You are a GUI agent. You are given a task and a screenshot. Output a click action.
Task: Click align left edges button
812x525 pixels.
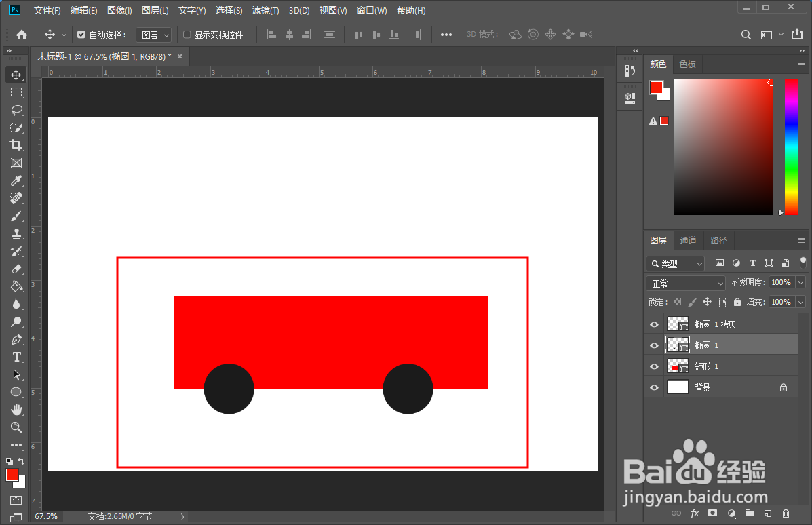[x=271, y=35]
